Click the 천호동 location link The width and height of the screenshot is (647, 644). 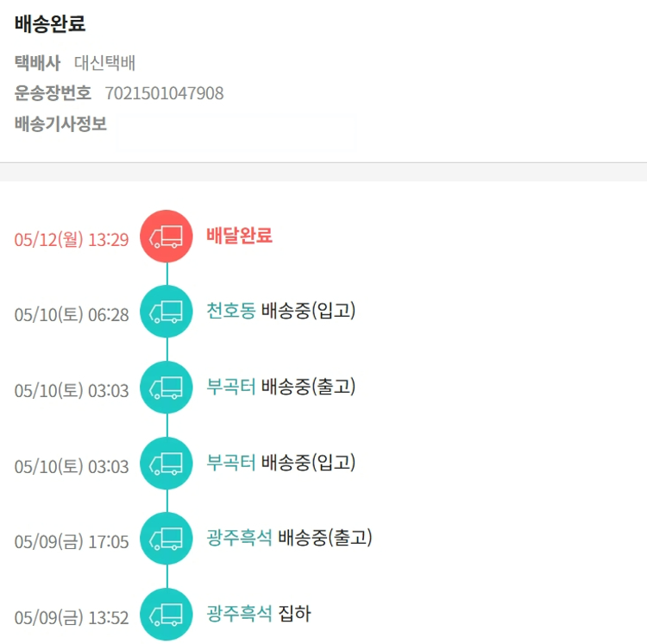(x=231, y=310)
